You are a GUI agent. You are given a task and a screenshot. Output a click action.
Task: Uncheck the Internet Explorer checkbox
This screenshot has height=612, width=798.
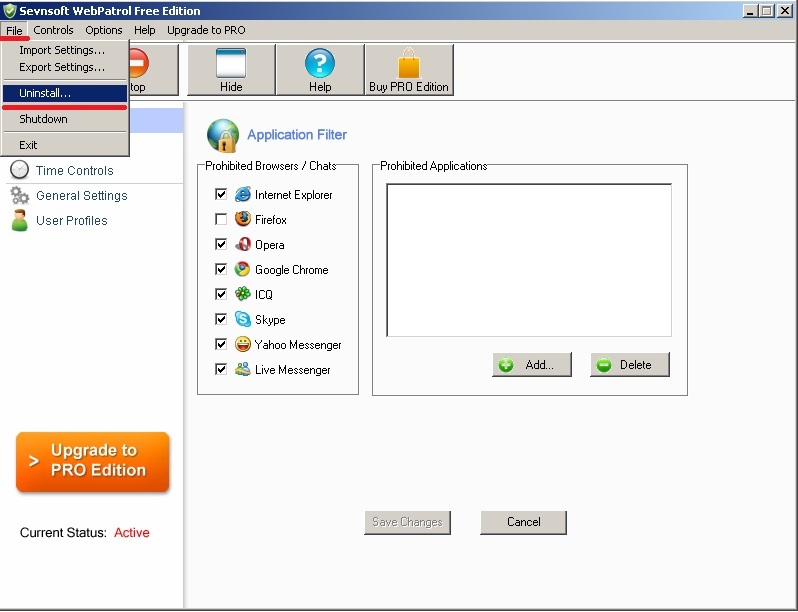(x=221, y=194)
